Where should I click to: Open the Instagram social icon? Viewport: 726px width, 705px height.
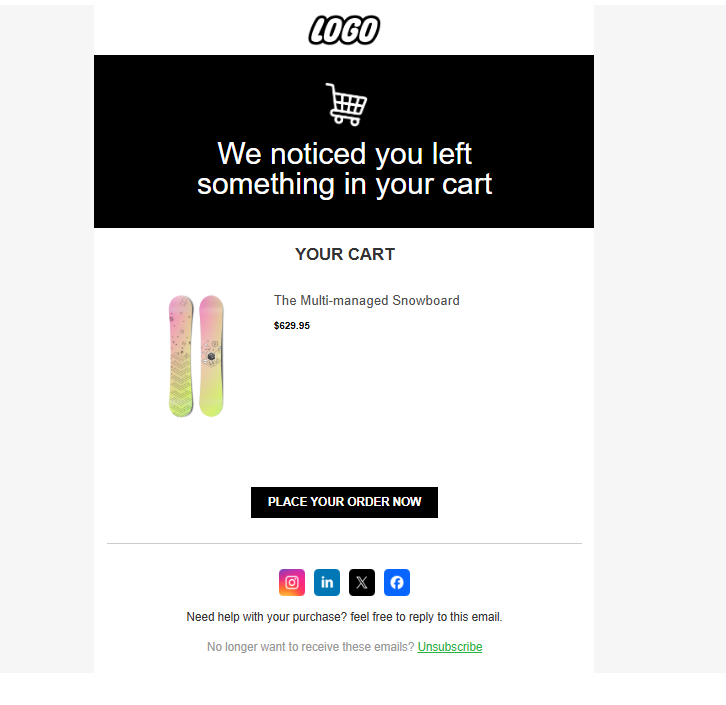click(x=292, y=582)
